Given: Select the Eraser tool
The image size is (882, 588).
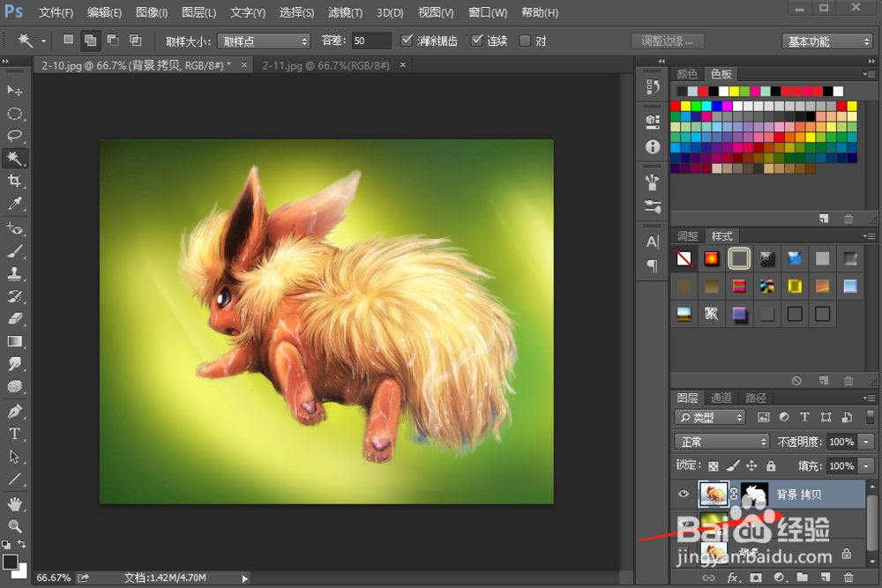Looking at the screenshot, I should (x=15, y=319).
